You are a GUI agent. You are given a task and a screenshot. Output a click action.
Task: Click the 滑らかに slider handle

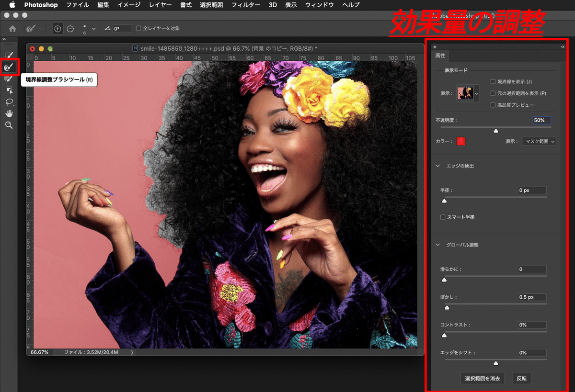(444, 280)
